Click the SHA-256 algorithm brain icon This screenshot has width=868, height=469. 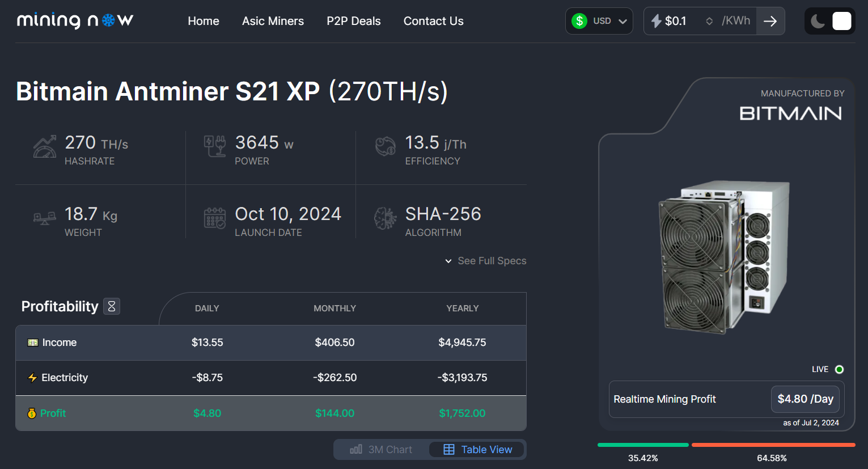[x=386, y=218]
